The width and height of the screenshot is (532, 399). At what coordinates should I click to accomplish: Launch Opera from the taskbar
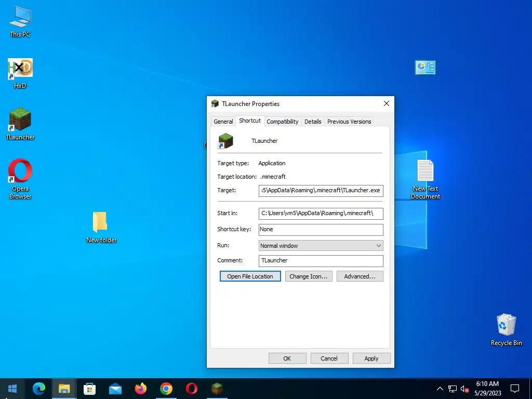[191, 389]
